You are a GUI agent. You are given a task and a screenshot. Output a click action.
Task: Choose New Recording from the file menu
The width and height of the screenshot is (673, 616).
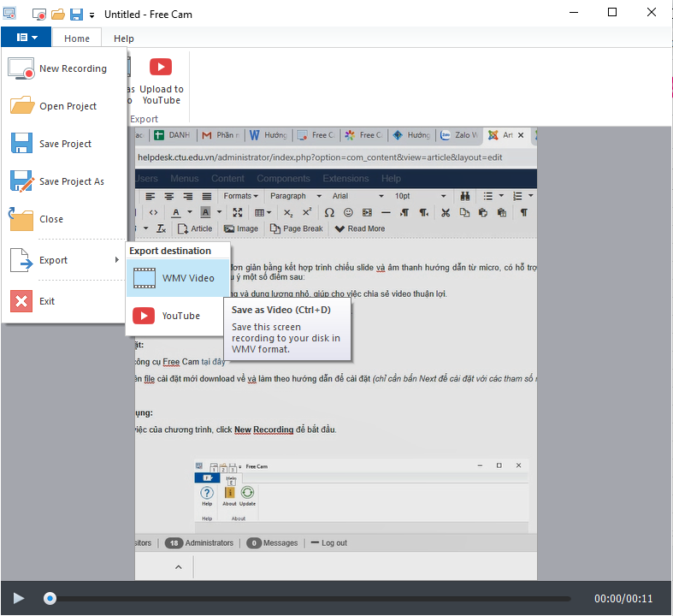coord(64,68)
